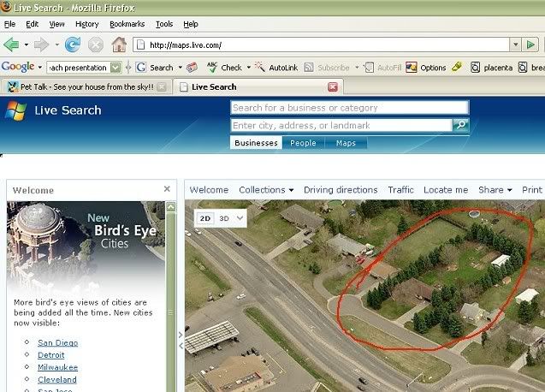Image resolution: width=545 pixels, height=392 pixels.
Task: Close the Live Search tab
Action: click(x=333, y=87)
